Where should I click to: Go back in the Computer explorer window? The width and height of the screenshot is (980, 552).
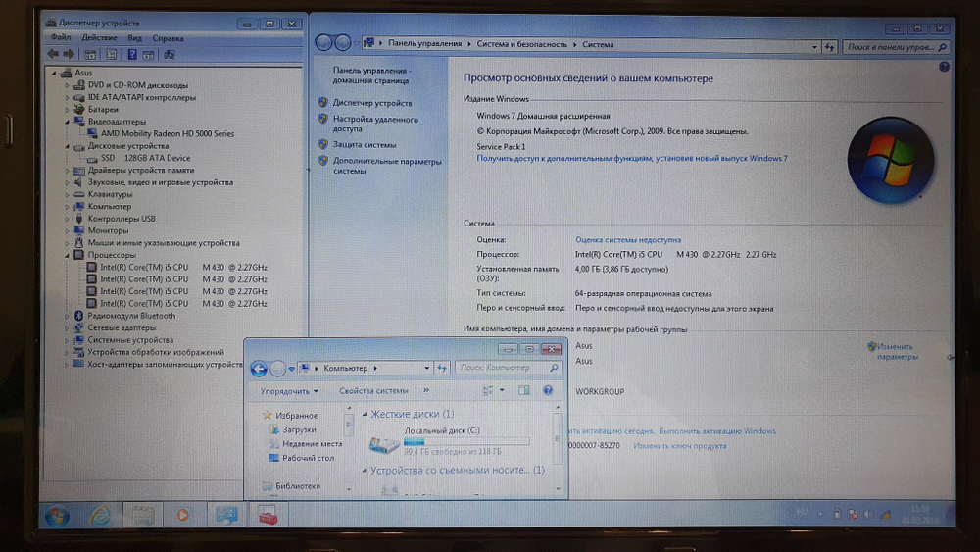click(x=259, y=369)
